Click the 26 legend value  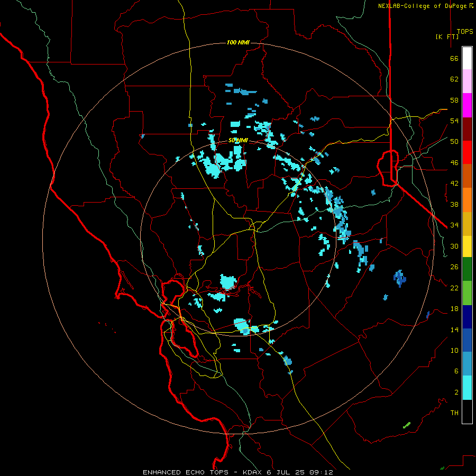click(454, 267)
